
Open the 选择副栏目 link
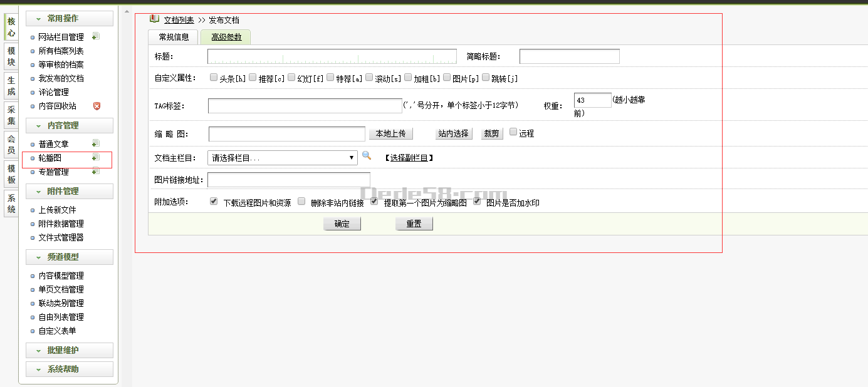point(409,158)
